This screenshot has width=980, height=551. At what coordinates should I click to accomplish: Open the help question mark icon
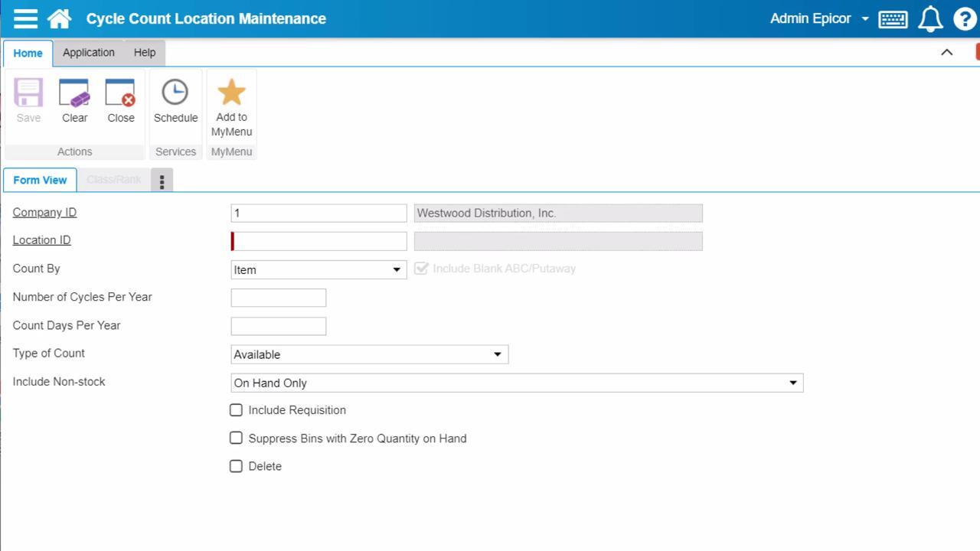(x=964, y=18)
